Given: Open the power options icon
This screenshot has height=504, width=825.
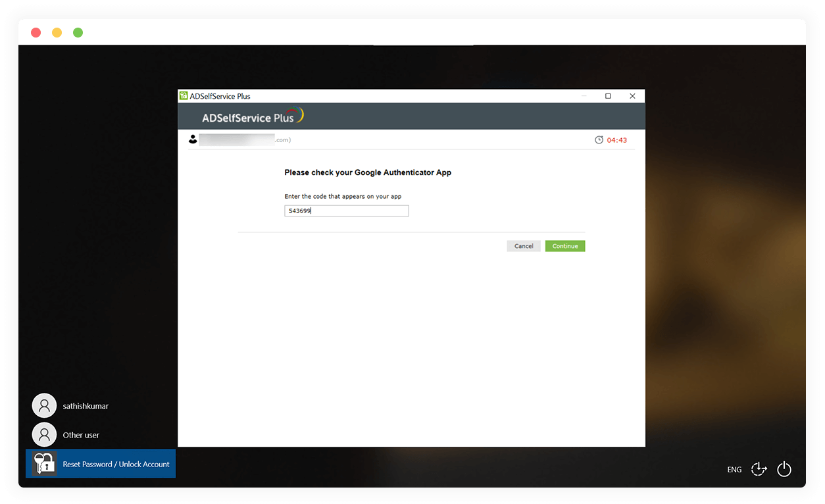Looking at the screenshot, I should [784, 469].
